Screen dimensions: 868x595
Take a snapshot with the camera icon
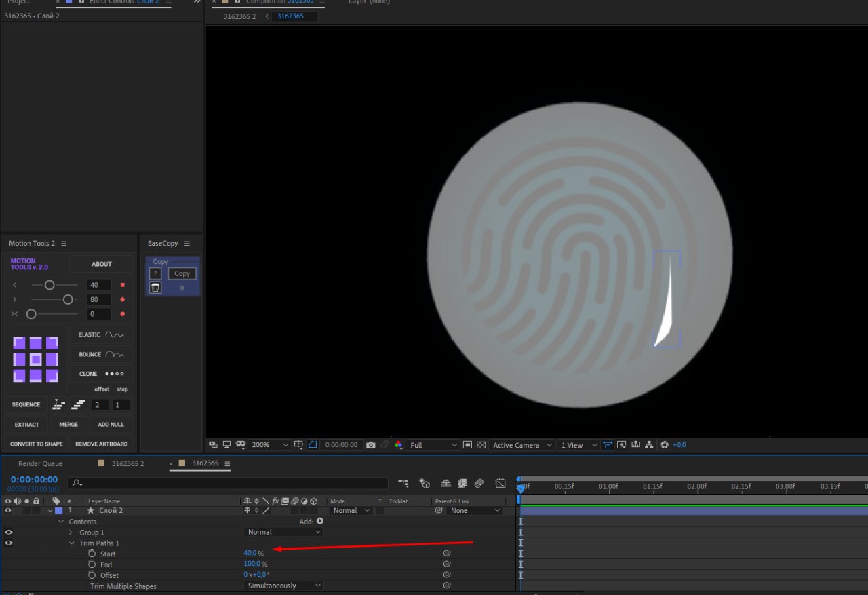(371, 445)
